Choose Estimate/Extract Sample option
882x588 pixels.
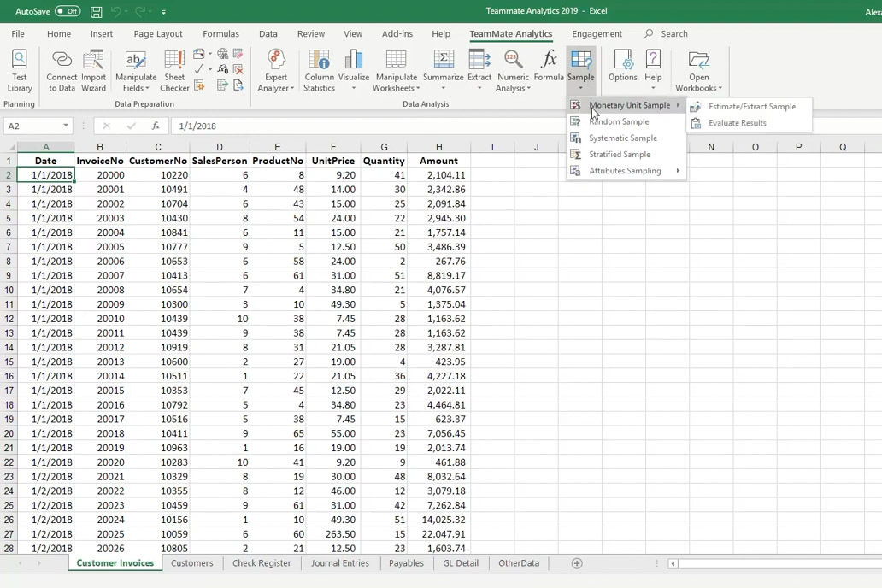point(751,107)
